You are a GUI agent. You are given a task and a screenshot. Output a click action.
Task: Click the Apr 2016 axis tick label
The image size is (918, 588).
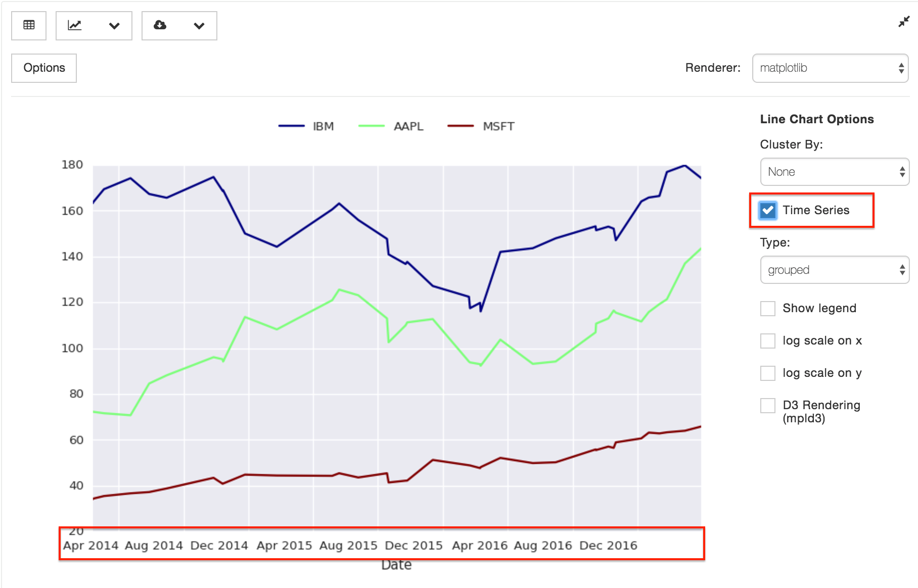pyautogui.click(x=479, y=546)
